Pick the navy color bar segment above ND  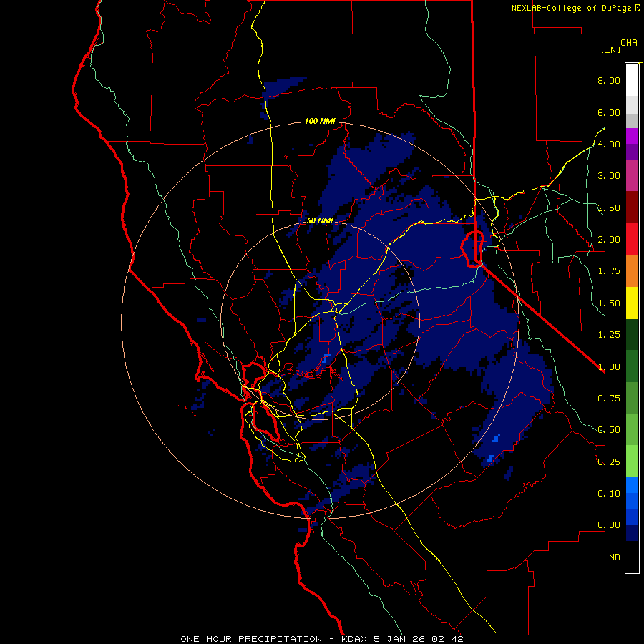tap(632, 532)
